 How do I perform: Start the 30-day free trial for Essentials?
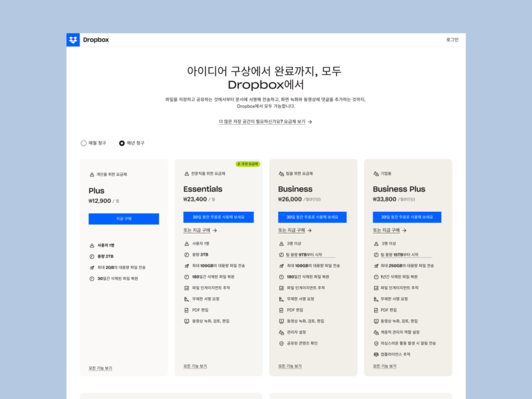[218, 218]
